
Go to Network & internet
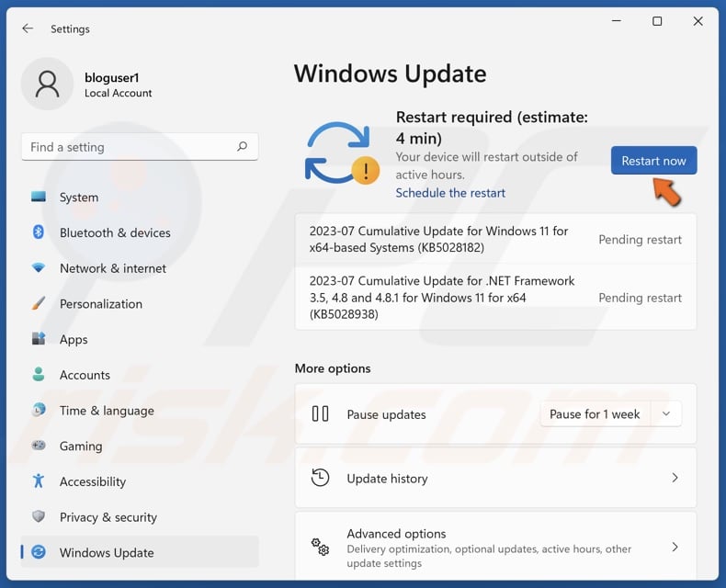pos(140,268)
